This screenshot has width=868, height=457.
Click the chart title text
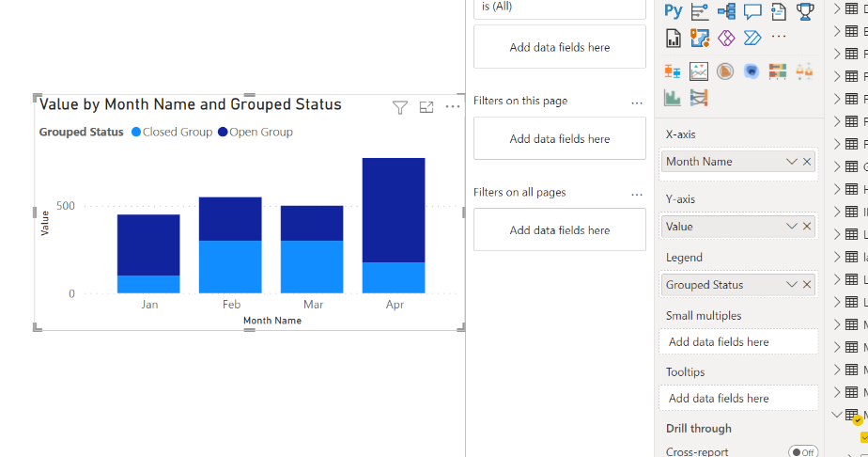tap(191, 104)
